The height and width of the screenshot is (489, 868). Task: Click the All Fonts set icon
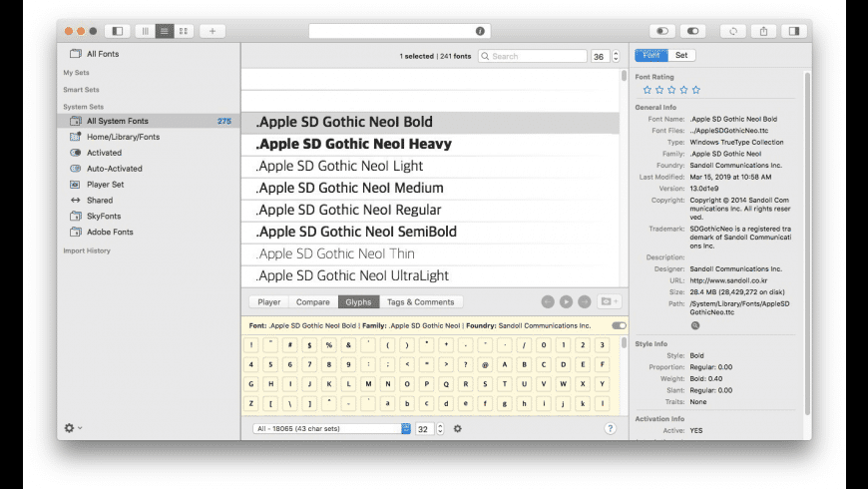point(75,54)
